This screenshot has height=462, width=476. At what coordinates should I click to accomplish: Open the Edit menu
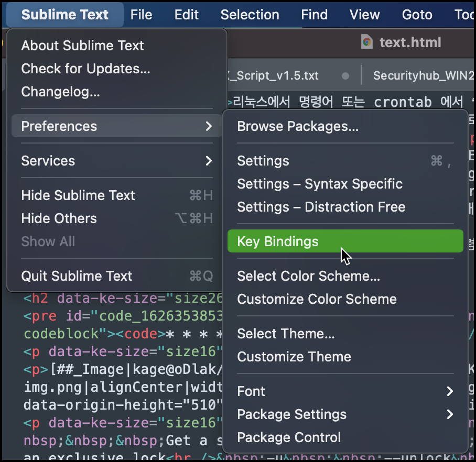tap(187, 15)
